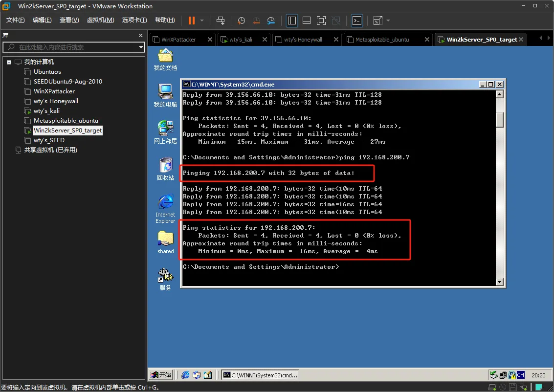Viewport: 554px width, 392px height.
Task: Click the cmd window scrollbar thumb
Action: pyautogui.click(x=500, y=120)
